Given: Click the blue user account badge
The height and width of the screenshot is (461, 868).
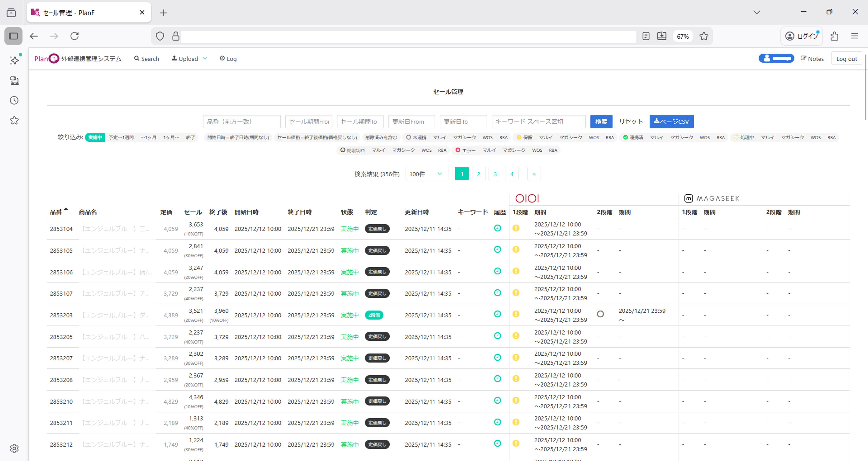Looking at the screenshot, I should coord(776,59).
